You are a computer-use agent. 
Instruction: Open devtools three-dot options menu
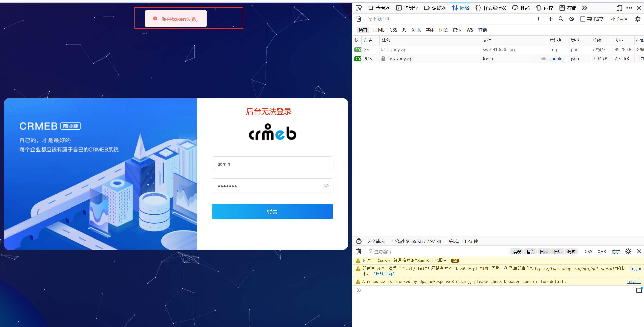point(629,8)
